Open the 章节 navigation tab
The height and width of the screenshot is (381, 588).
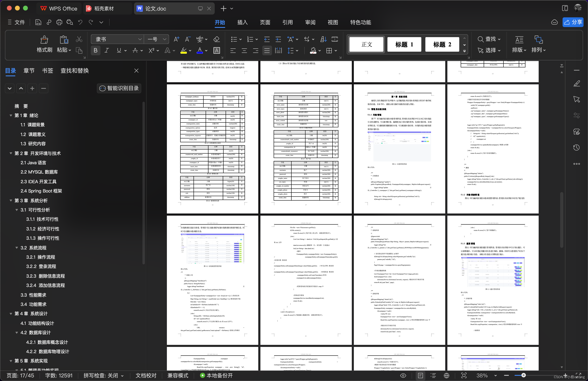[29, 71]
